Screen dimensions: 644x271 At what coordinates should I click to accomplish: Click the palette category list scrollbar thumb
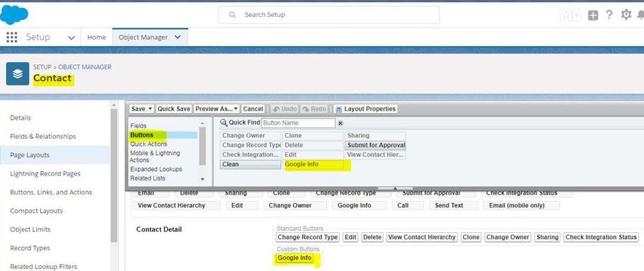coord(202,146)
